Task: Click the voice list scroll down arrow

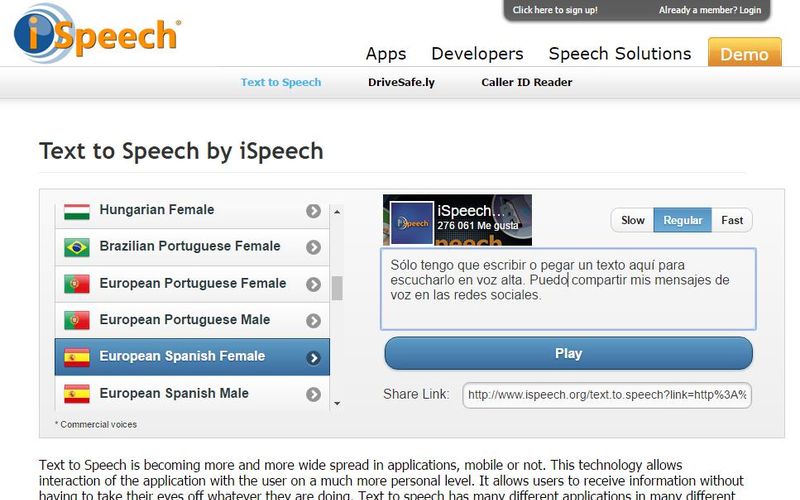Action: [337, 404]
